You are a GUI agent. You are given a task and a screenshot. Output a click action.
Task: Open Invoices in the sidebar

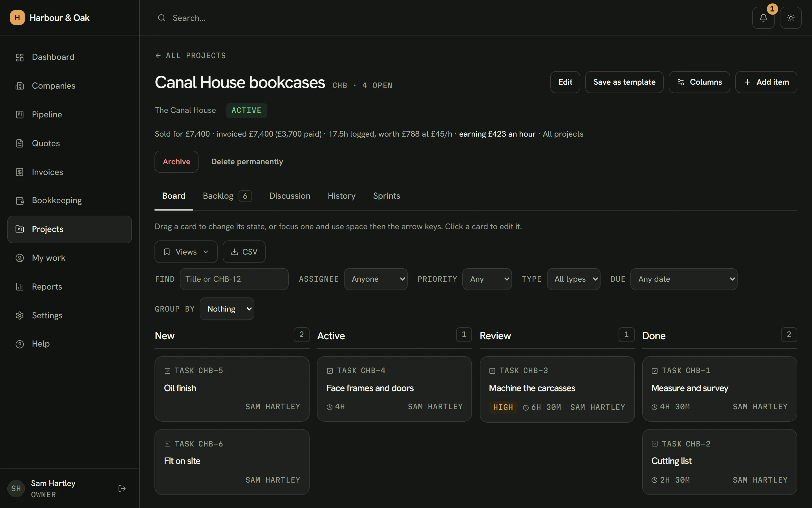coord(69,172)
